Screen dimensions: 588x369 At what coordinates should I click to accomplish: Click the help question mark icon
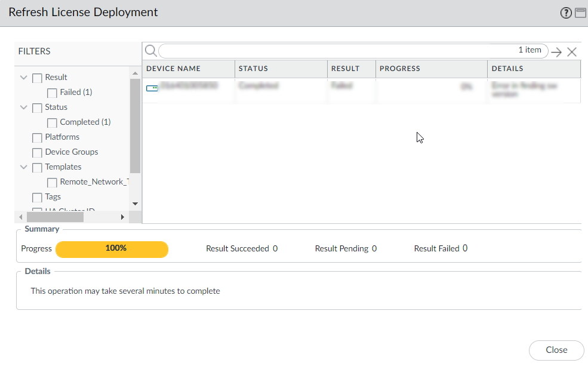[566, 13]
